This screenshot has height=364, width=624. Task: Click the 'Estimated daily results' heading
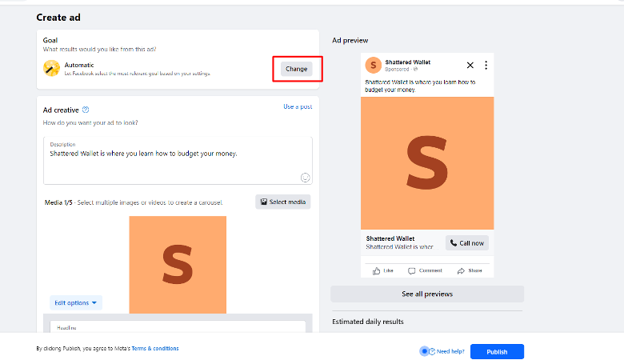368,322
